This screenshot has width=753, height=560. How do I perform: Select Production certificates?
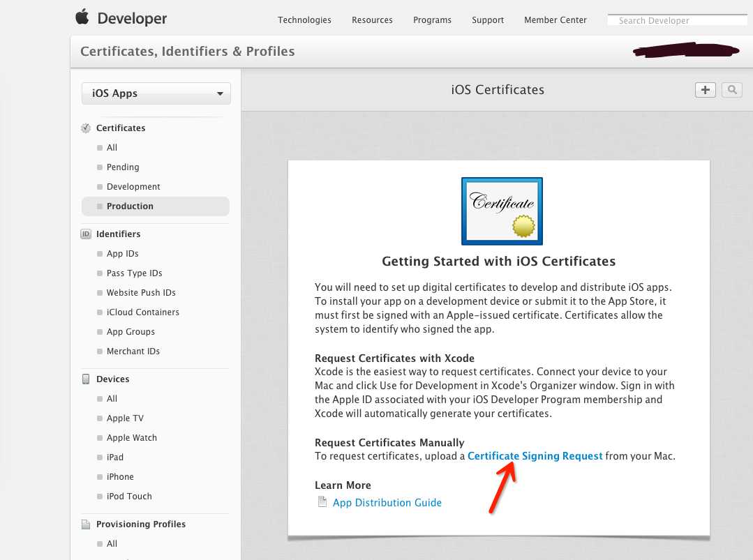[x=156, y=206]
